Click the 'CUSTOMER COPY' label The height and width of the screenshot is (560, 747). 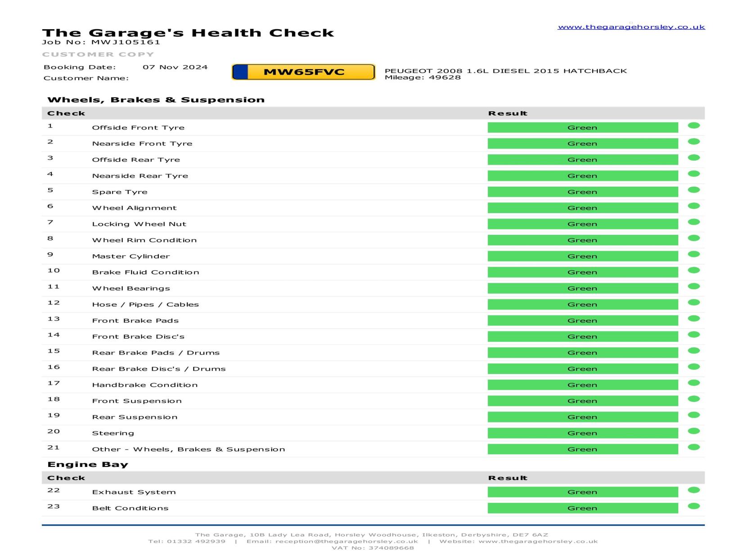point(98,54)
